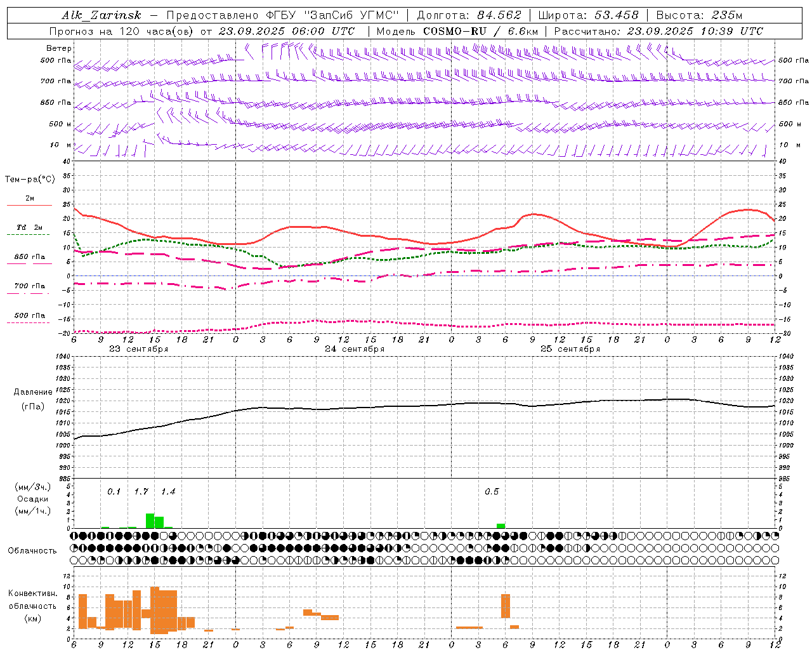Click the provider text 'Предоставлено ФГБУ ЗапСиб УГМС'
812x650 pixels.
click(x=284, y=15)
